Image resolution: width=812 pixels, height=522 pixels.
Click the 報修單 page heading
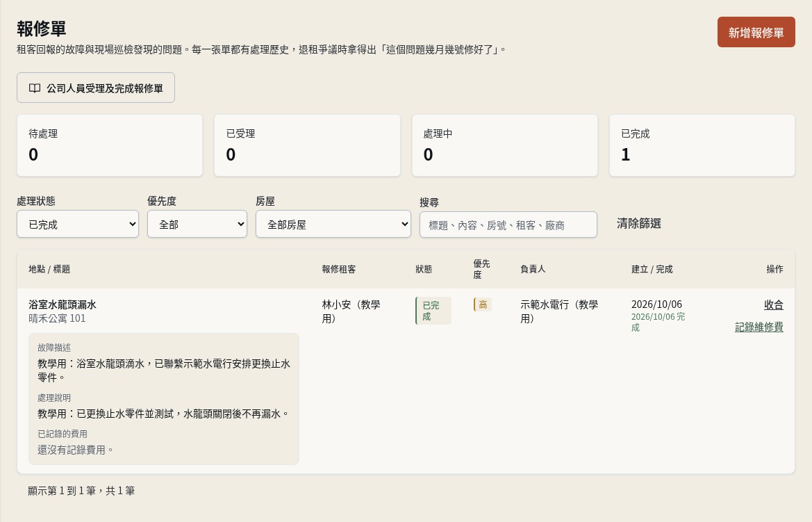tap(42, 28)
